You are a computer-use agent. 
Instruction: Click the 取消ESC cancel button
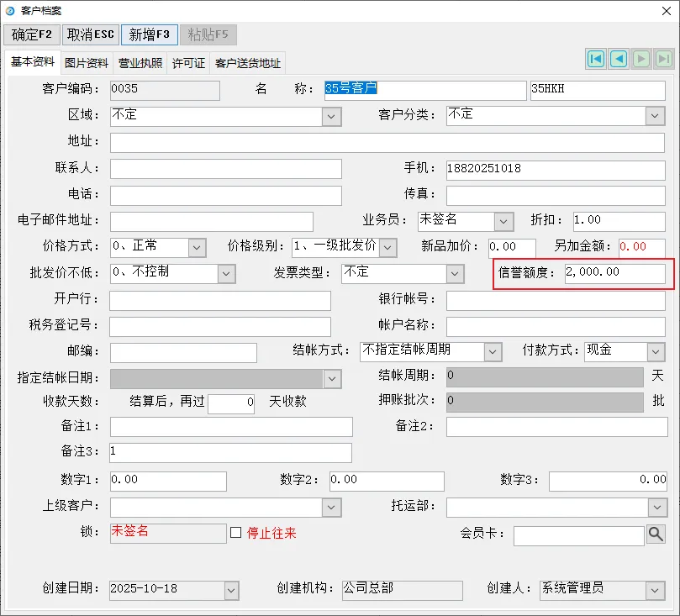click(x=89, y=34)
